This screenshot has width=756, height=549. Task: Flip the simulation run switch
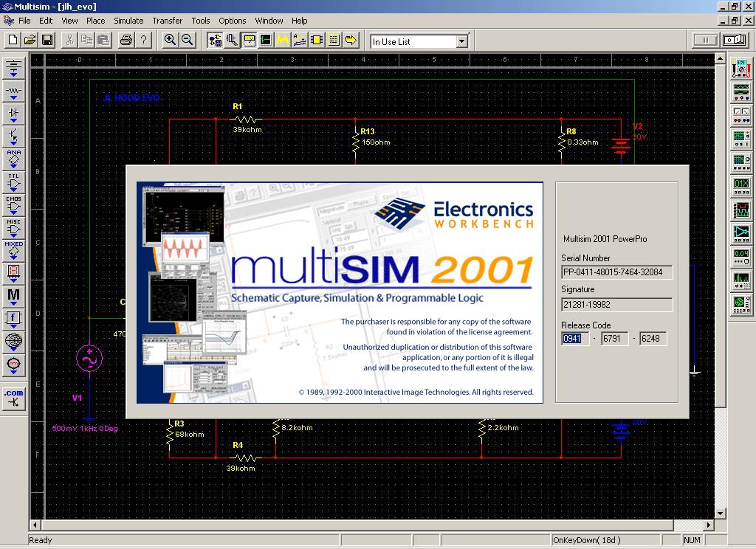[735, 40]
